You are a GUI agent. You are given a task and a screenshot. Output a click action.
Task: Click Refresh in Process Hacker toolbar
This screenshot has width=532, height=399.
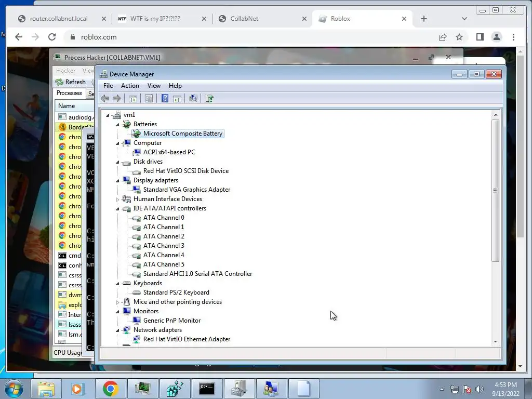71,82
